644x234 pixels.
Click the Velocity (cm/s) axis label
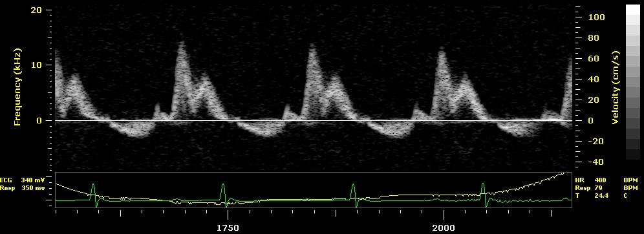tap(616, 87)
